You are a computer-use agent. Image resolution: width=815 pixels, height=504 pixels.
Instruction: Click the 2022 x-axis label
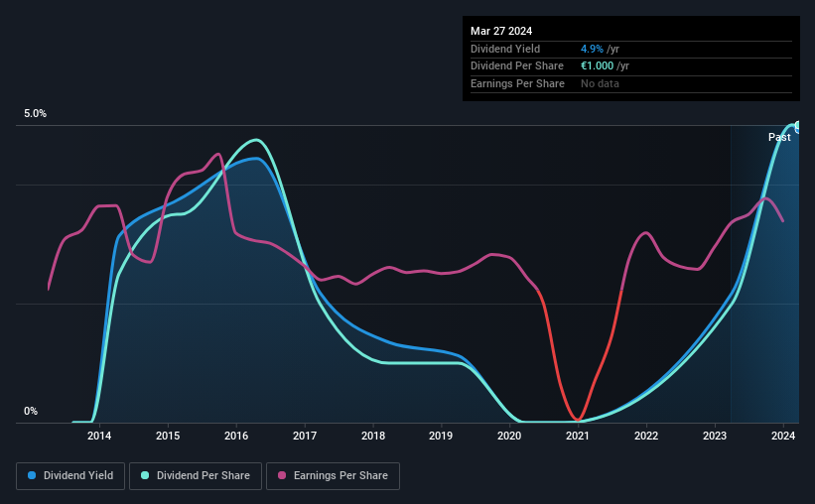pos(646,436)
